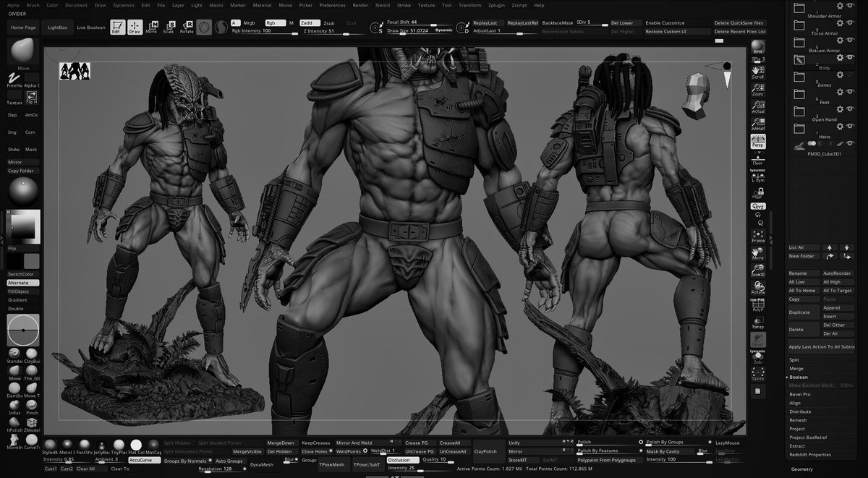Screen dimensions: 868x478
Task: Click the Zoom3D icon
Action: (x=758, y=270)
